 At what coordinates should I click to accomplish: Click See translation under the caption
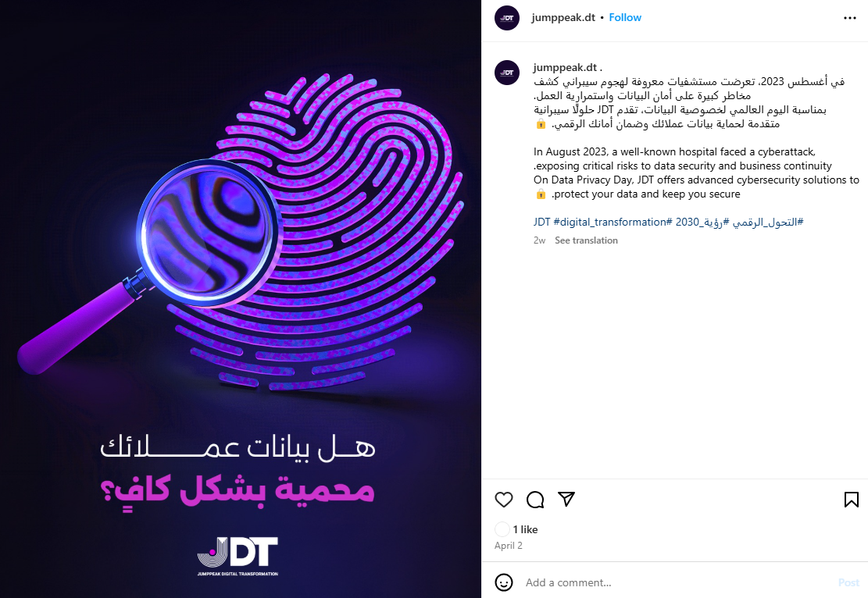pyautogui.click(x=586, y=240)
